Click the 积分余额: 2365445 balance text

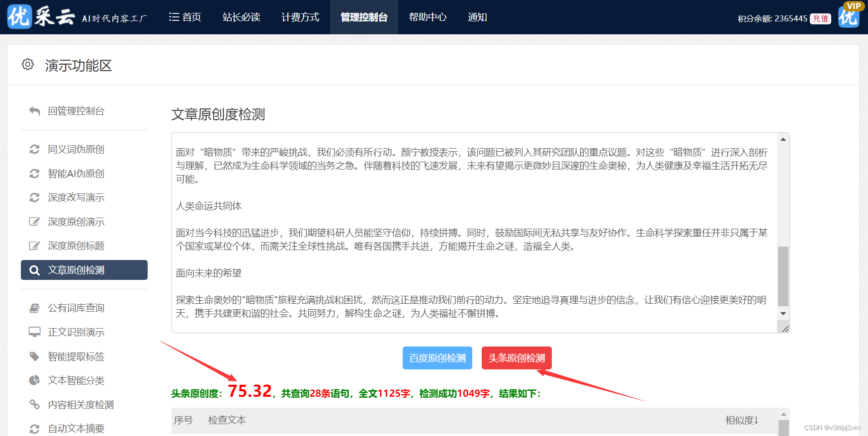773,19
